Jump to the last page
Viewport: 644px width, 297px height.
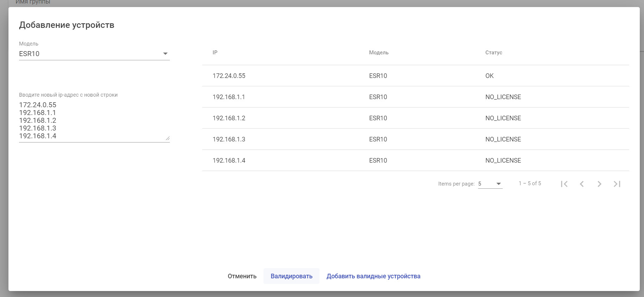click(617, 184)
